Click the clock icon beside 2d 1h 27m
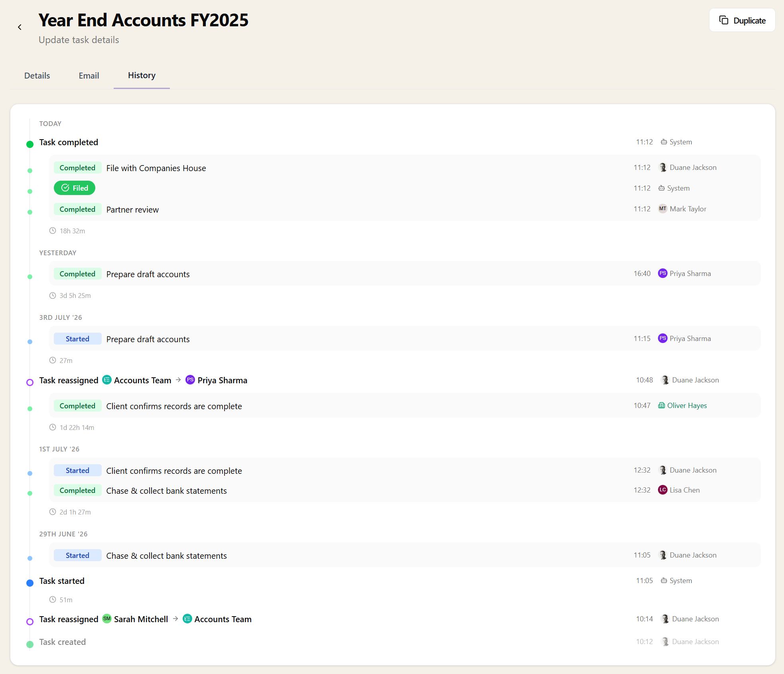 coord(53,512)
